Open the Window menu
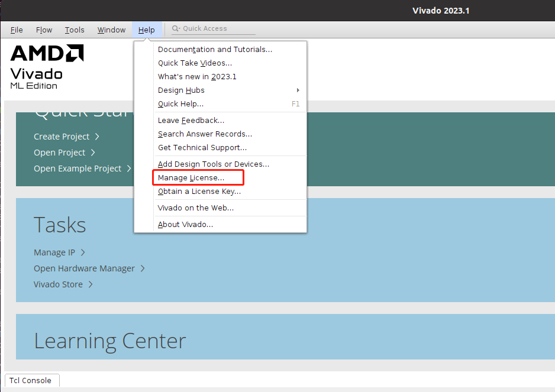555x392 pixels. tap(111, 30)
